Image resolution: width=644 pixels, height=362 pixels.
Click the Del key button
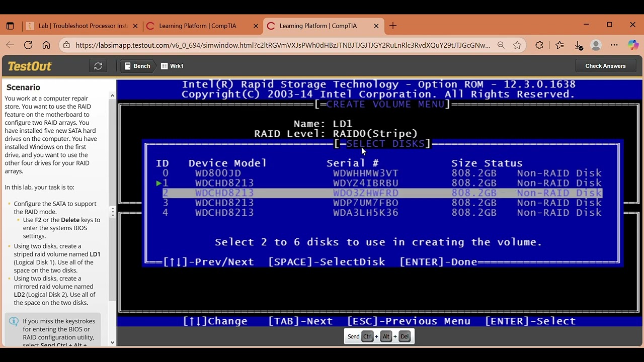[x=404, y=337]
